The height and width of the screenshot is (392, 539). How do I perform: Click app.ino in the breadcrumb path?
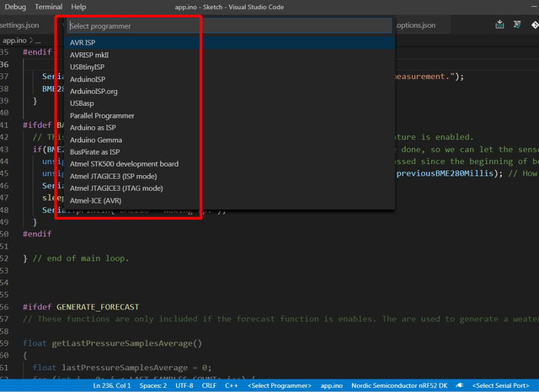click(x=14, y=40)
